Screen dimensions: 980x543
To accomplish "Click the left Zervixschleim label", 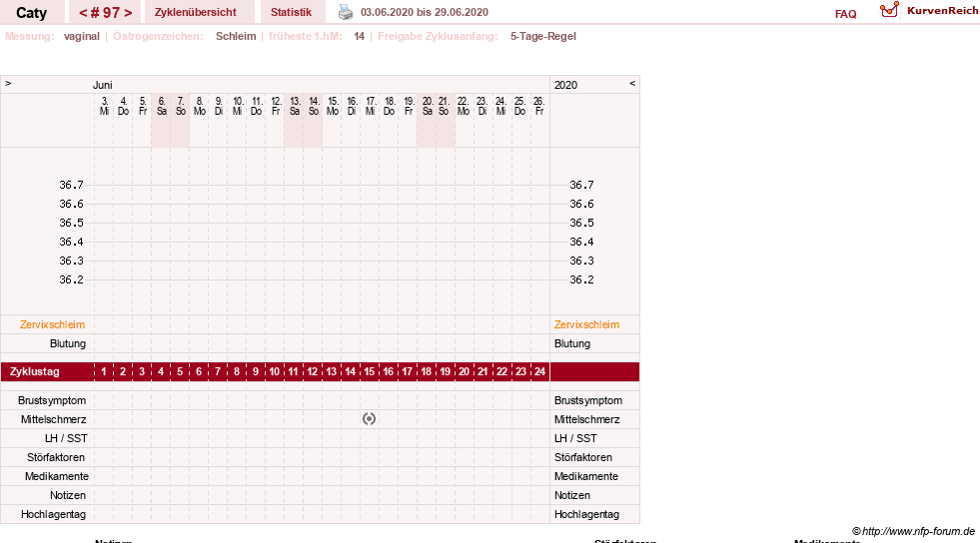I will point(52,324).
